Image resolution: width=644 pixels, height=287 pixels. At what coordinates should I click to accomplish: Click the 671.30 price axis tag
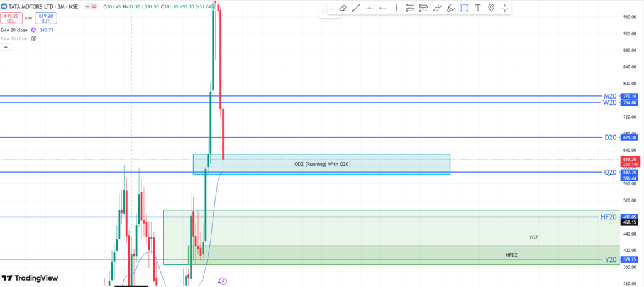pyautogui.click(x=630, y=138)
